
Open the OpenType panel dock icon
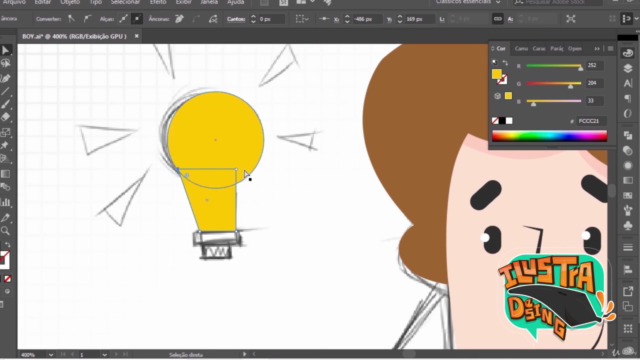(x=628, y=113)
